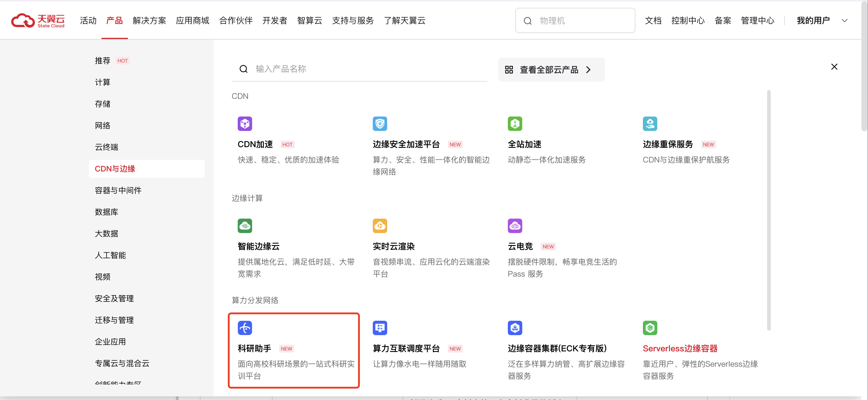Click the 边缘安全加速平台 shield icon
The width and height of the screenshot is (868, 400).
pyautogui.click(x=380, y=124)
